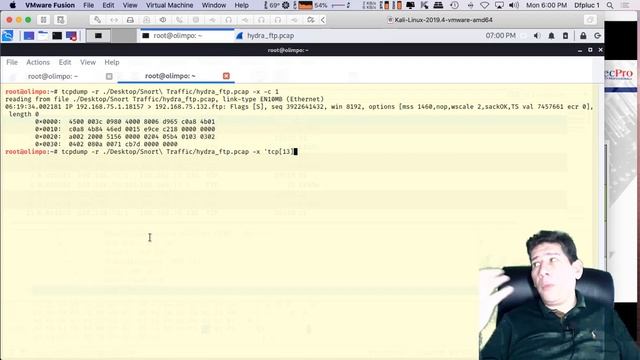
Task: Open the Virtual Machine menu in the macOS menu bar
Action: (x=169, y=5)
